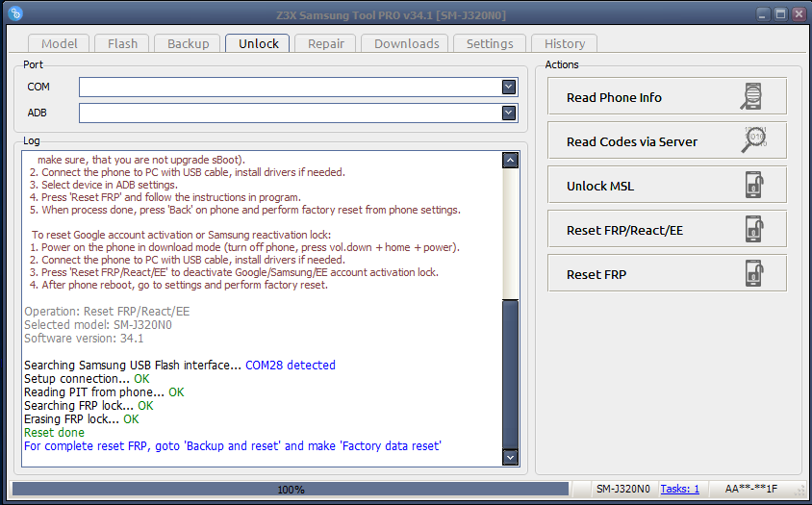Expand the COM port dropdown arrow
The width and height of the screenshot is (812, 505).
509,87
